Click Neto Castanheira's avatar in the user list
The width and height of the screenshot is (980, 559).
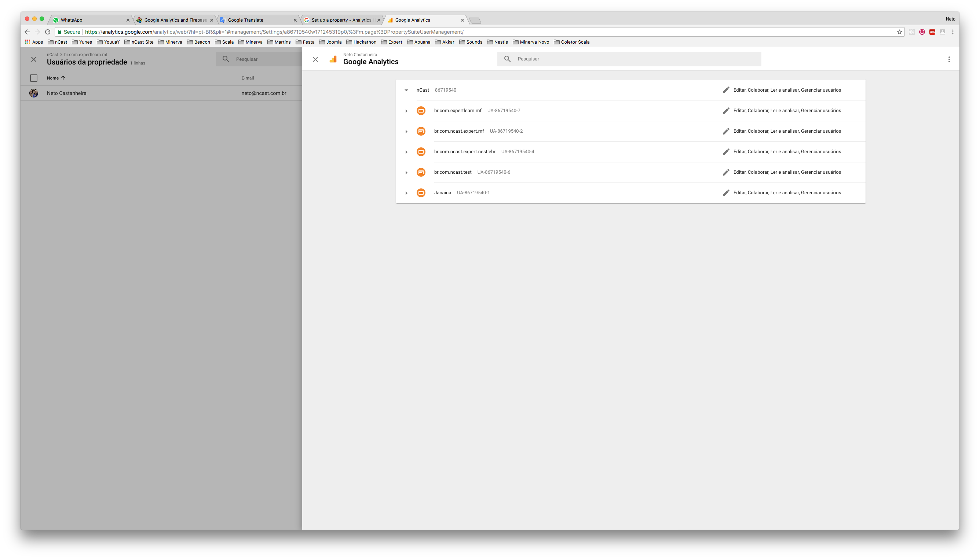coord(34,93)
